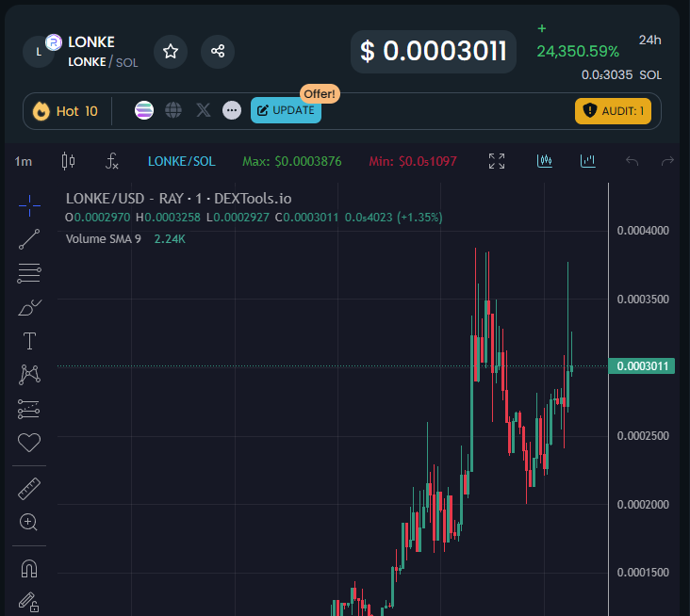Click the LONKE/SOL pair label
Screen dimensions: 690x616
[182, 161]
